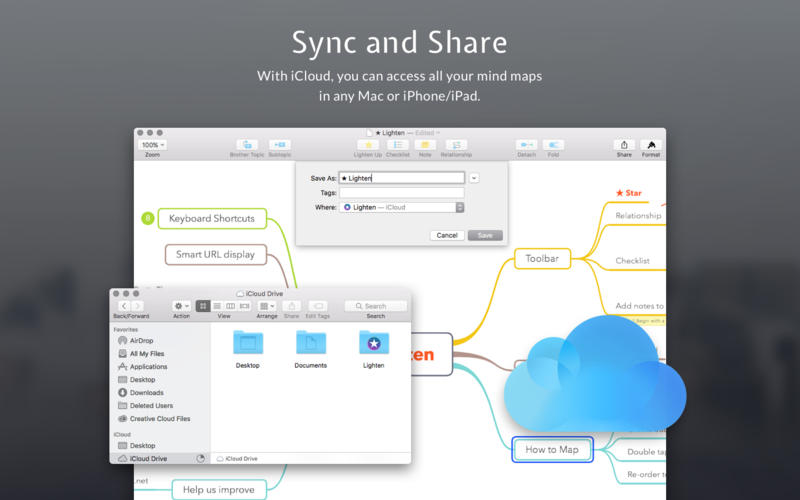Viewport: 800px width, 500px height.
Task: Open the Where location dropdown
Action: tap(402, 207)
